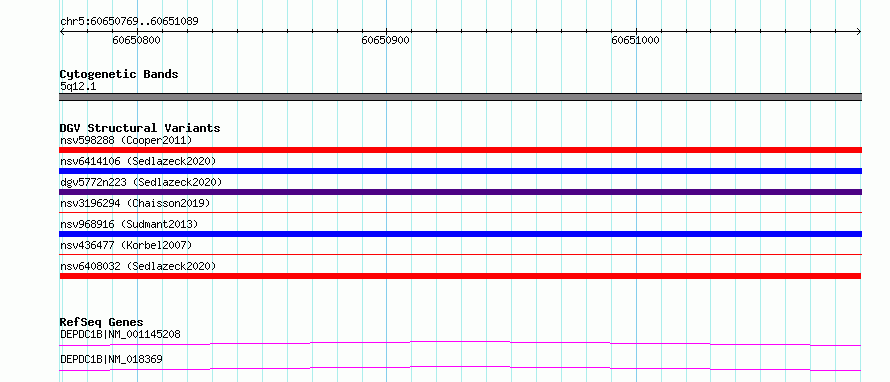The height and width of the screenshot is (382, 890).
Task: Select the thick red nsv598288 variant bar
Action: point(460,150)
